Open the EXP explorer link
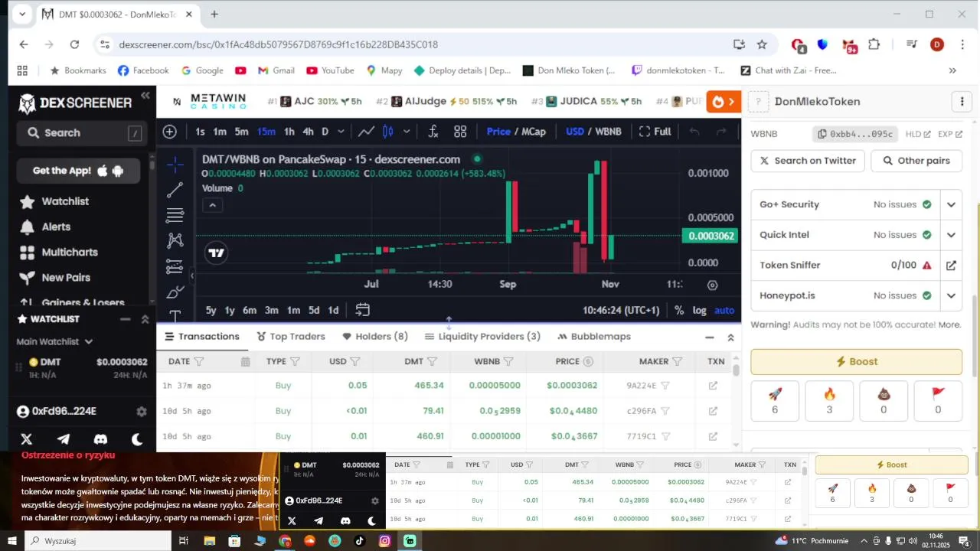The image size is (980, 551). [x=950, y=134]
